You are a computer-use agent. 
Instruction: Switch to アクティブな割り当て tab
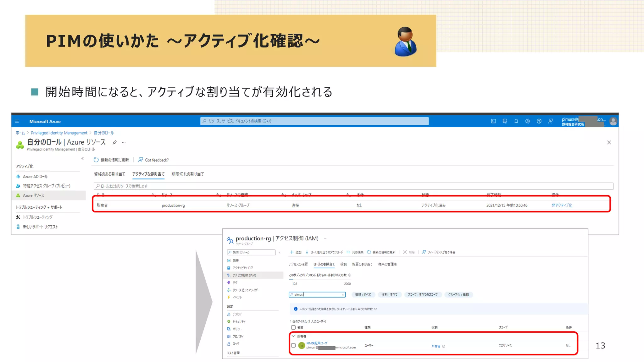(148, 174)
